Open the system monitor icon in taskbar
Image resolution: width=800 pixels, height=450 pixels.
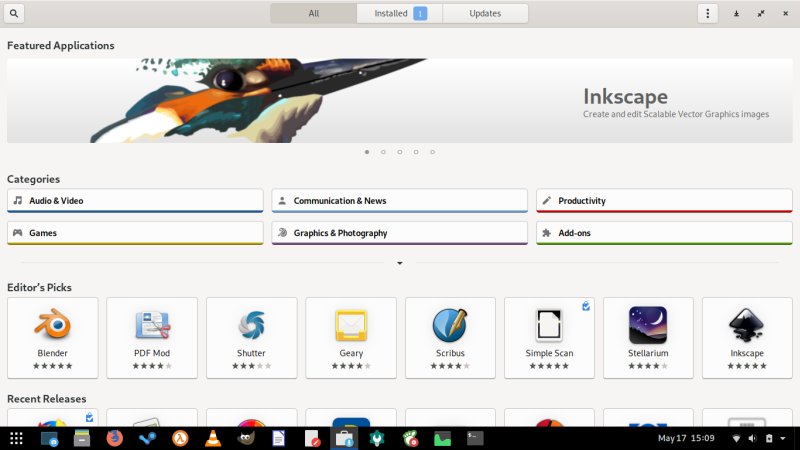(442, 438)
